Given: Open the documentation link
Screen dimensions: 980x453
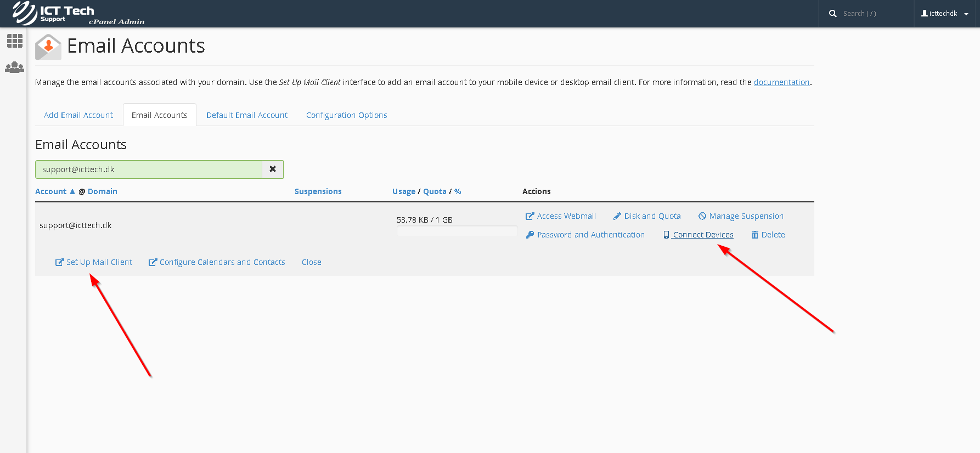Looking at the screenshot, I should click(x=781, y=82).
